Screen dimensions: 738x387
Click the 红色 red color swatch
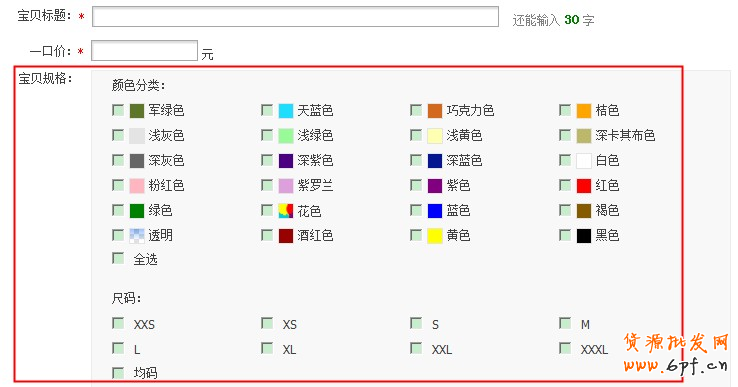point(584,185)
